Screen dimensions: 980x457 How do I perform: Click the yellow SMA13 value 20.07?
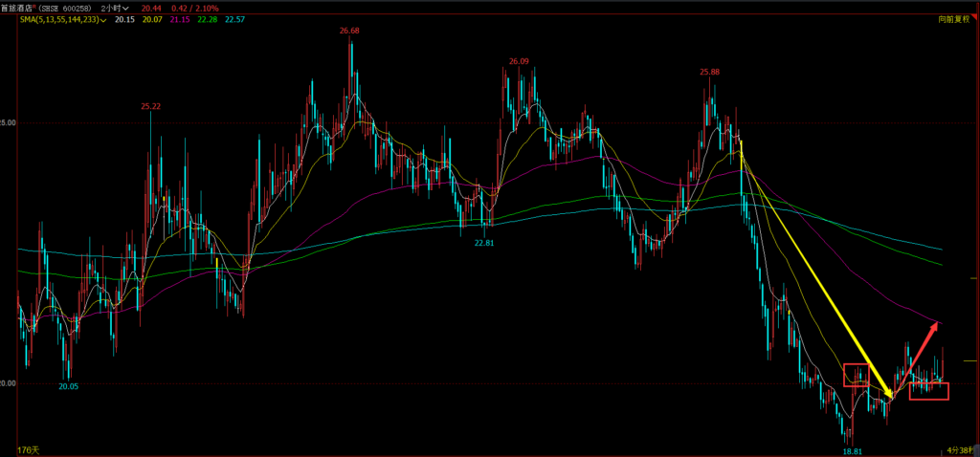pyautogui.click(x=152, y=20)
